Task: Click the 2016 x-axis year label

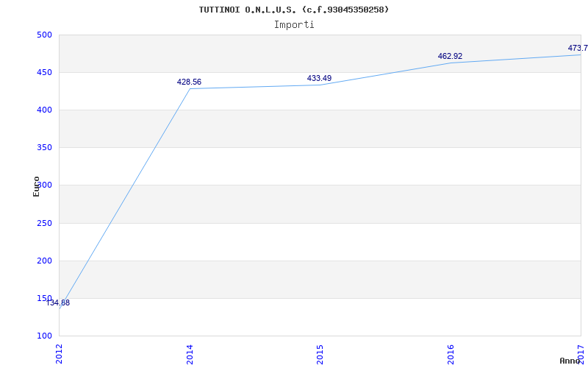Action: 451,353
